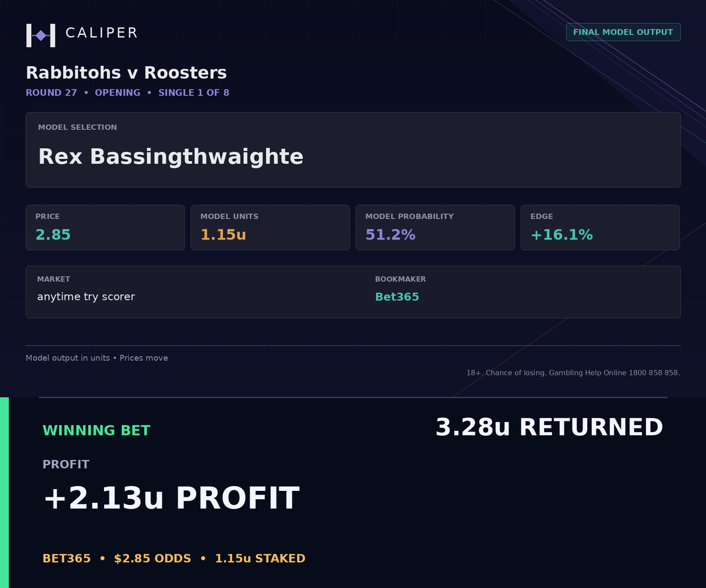The image size is (706, 588).
Task: Click the Gambling Help Online disclaimer
Action: 573,373
